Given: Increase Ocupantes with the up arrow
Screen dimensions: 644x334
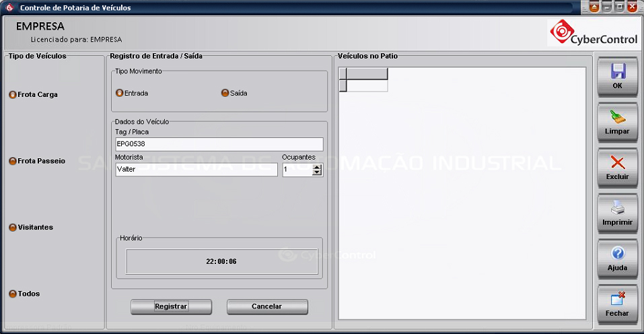Looking at the screenshot, I should point(317,167).
